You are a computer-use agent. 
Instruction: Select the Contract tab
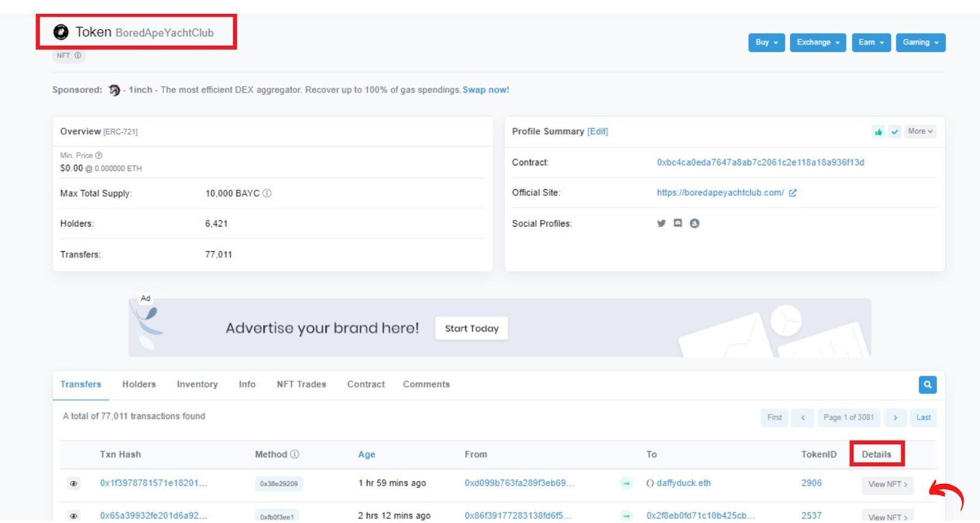tap(366, 385)
